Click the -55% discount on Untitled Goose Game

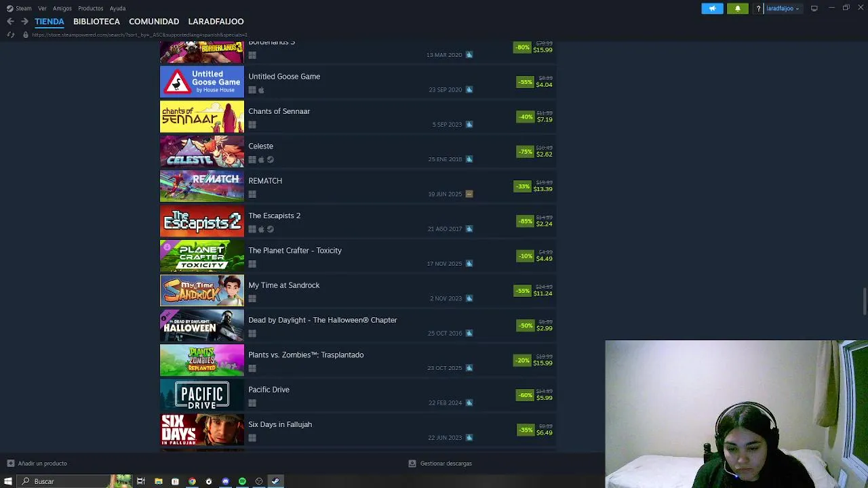point(526,82)
